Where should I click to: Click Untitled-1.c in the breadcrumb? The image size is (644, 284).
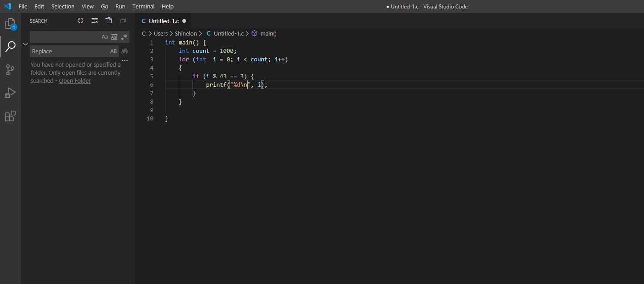tap(229, 33)
